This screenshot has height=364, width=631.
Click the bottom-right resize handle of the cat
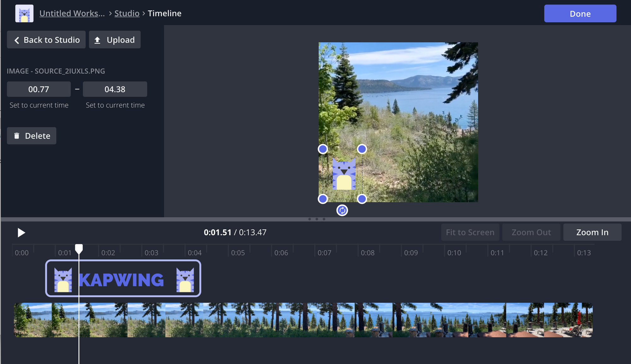[x=362, y=199]
